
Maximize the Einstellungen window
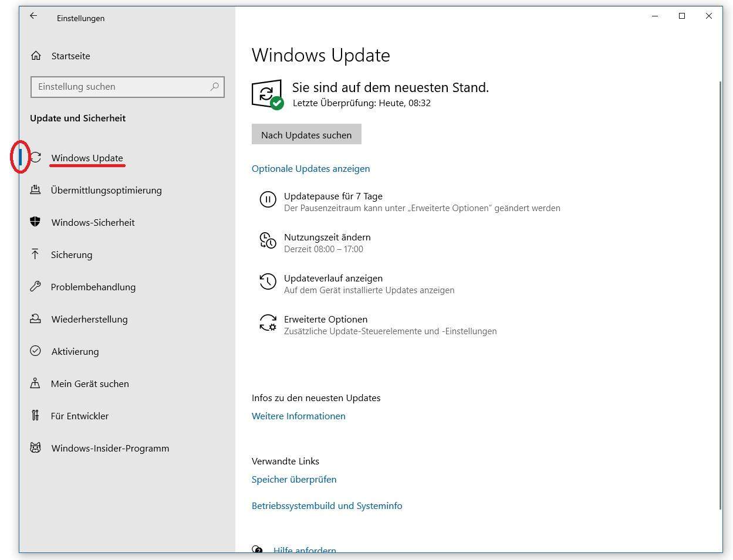pos(682,16)
